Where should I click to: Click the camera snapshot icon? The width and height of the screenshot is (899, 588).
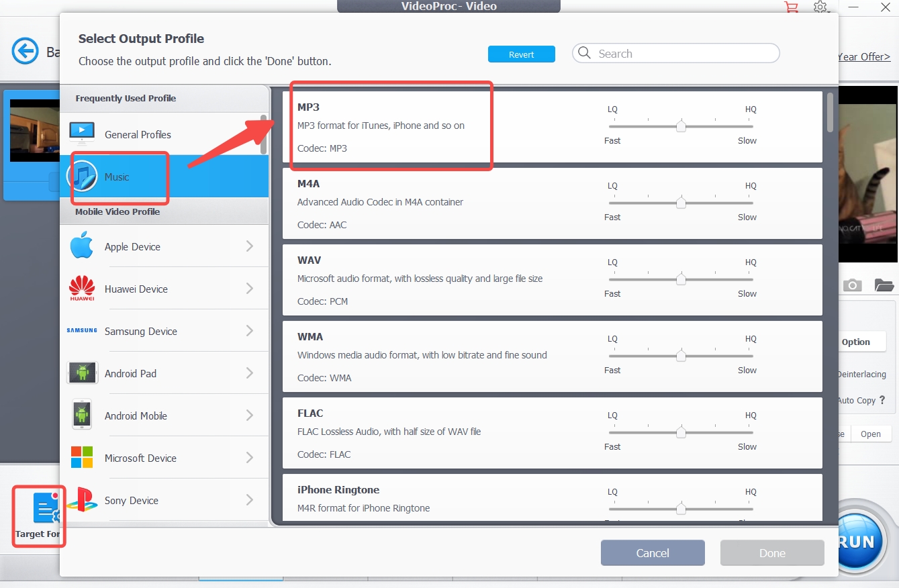click(x=853, y=285)
